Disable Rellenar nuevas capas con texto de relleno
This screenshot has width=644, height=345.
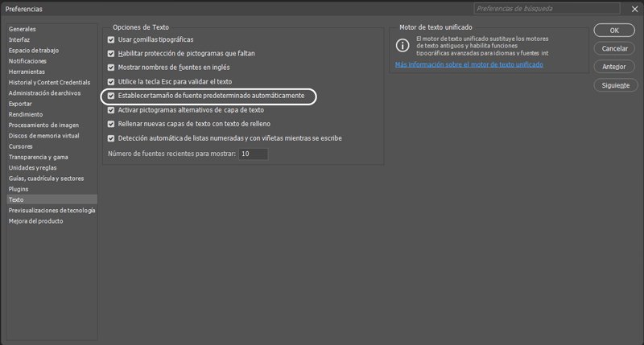pyautogui.click(x=111, y=124)
